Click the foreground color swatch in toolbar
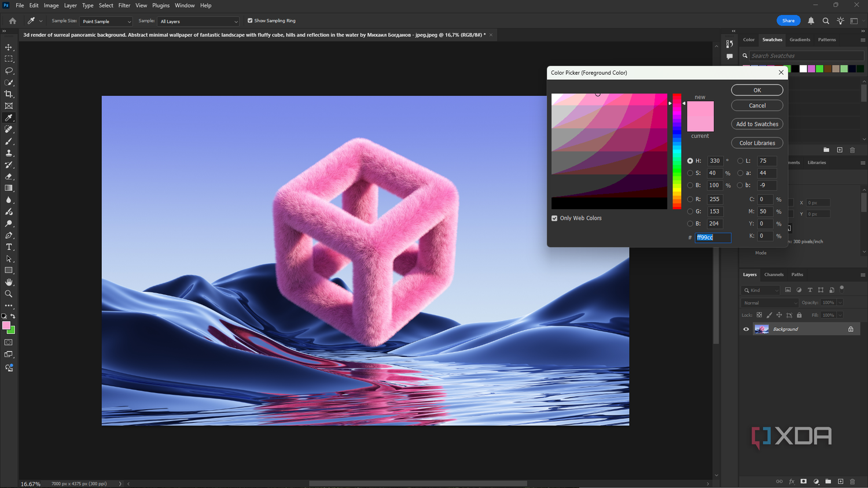This screenshot has height=488, width=868. coord(6,326)
